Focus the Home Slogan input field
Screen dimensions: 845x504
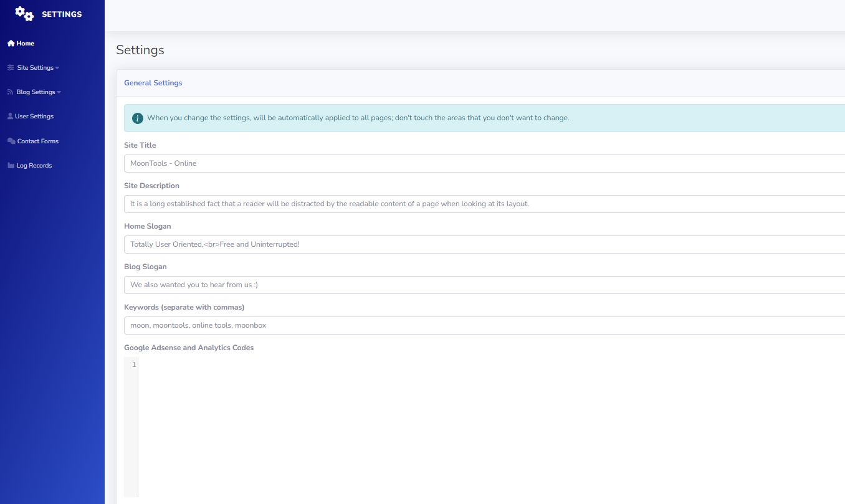[484, 244]
